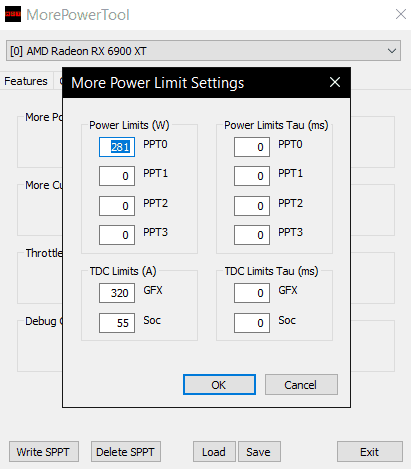Click Cancel in the dialog

301,385
